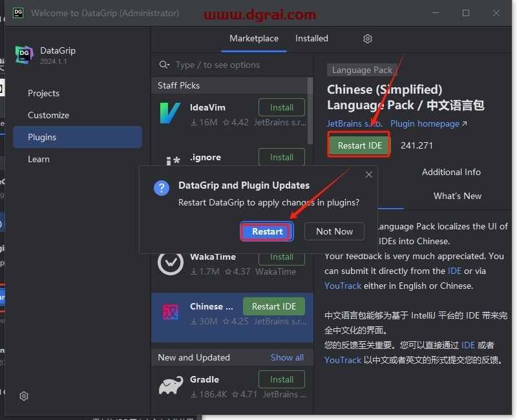Install the Gradle plugin
The image size is (517, 420).
[x=282, y=379]
